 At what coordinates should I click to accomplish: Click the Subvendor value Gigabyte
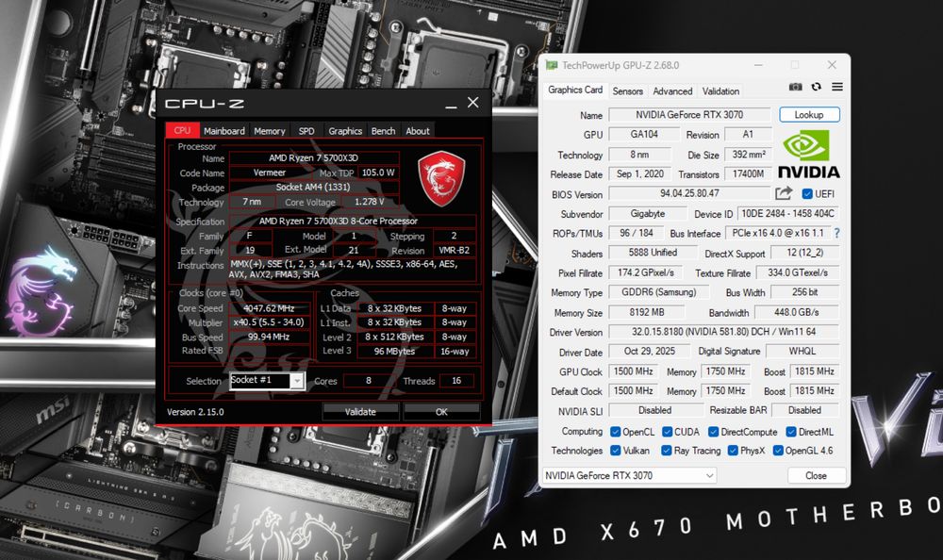coord(648,213)
